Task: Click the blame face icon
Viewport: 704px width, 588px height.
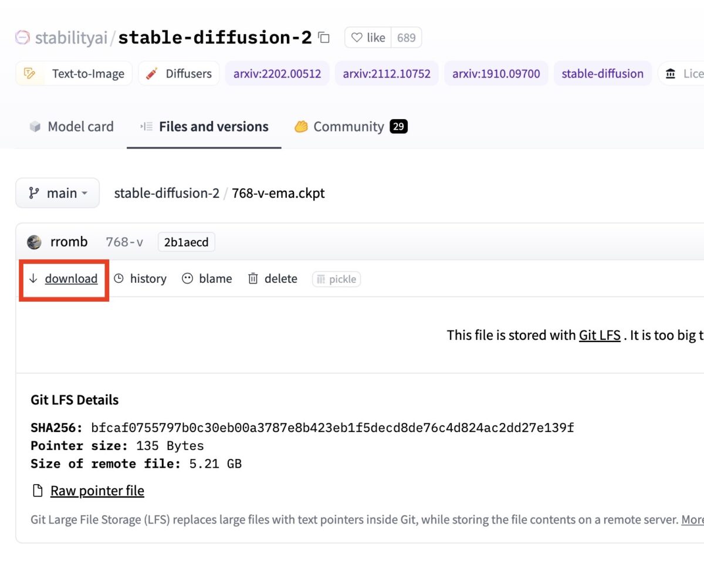Action: [x=188, y=279]
